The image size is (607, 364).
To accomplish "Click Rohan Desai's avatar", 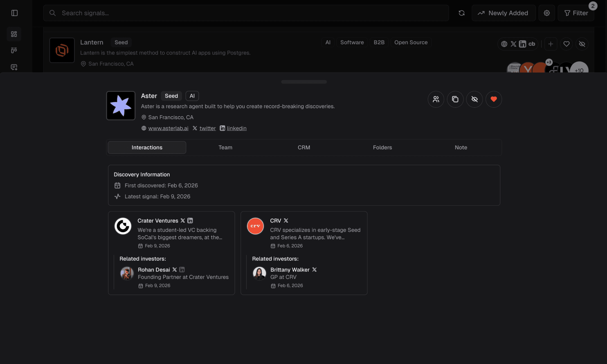I will 127,273.
